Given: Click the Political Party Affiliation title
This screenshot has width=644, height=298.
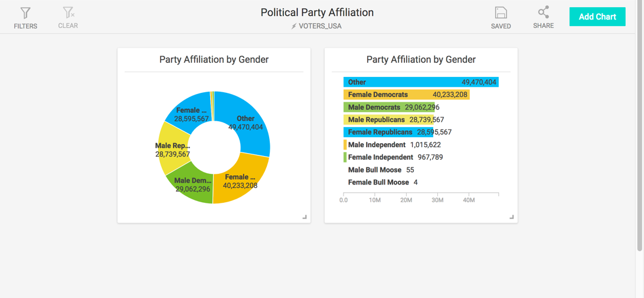Looking at the screenshot, I should tap(317, 12).
